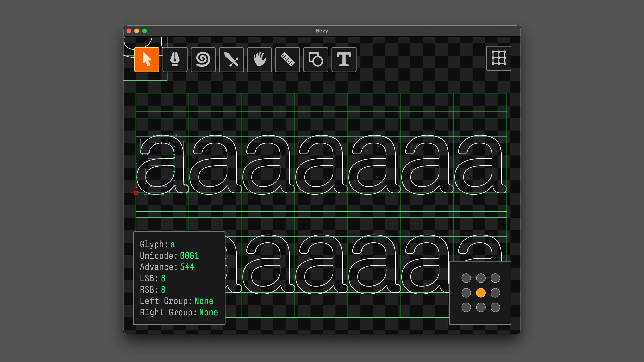Click the Unicode value 0061
Image resolution: width=644 pixels, height=362 pixels.
pos(189,256)
